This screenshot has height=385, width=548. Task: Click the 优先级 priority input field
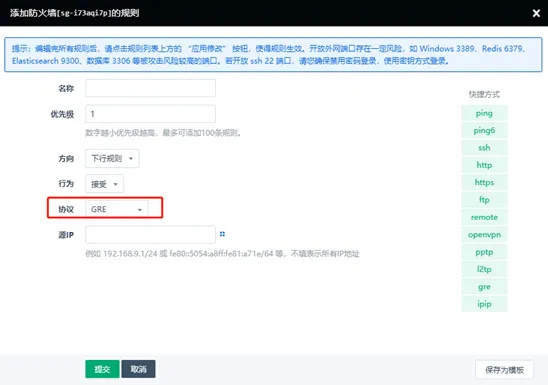(150, 114)
